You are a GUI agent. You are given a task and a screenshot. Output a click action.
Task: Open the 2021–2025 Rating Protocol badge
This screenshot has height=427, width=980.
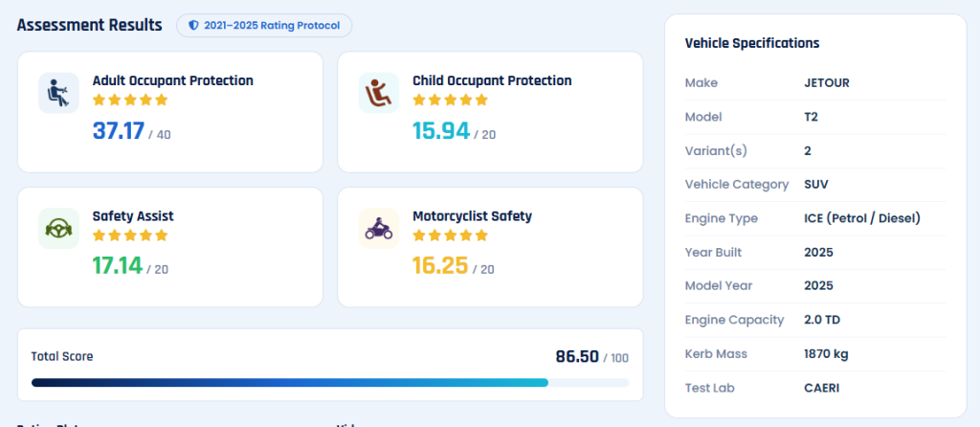click(x=264, y=26)
